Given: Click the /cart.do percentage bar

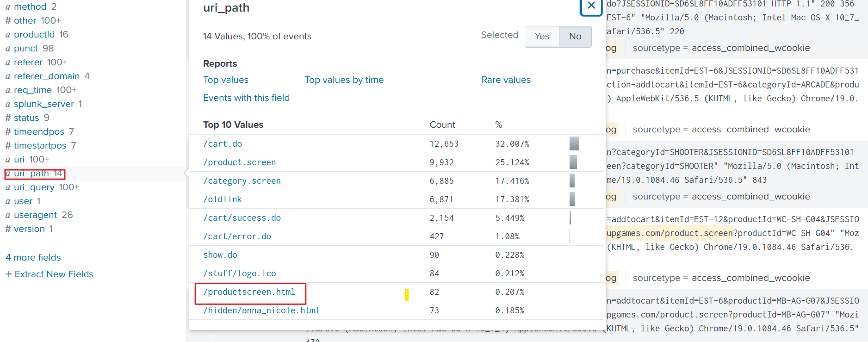Looking at the screenshot, I should point(574,144).
